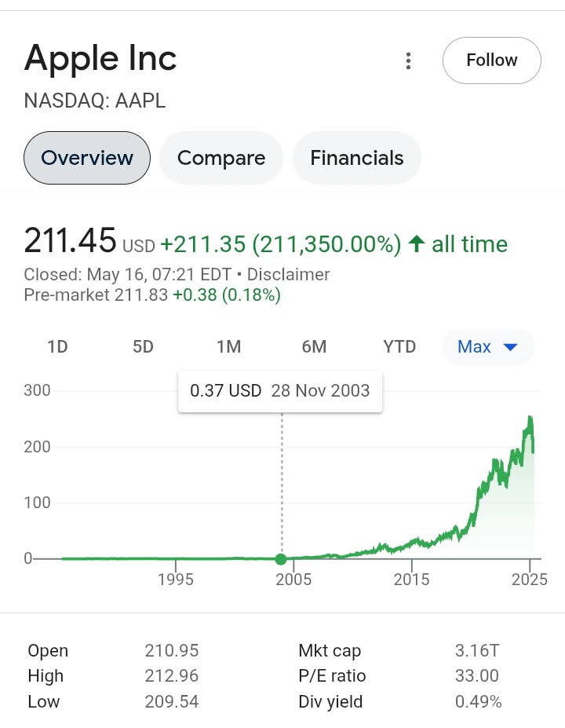
Task: Click the blue dropdown arrow beside Max
Action: coord(510,347)
